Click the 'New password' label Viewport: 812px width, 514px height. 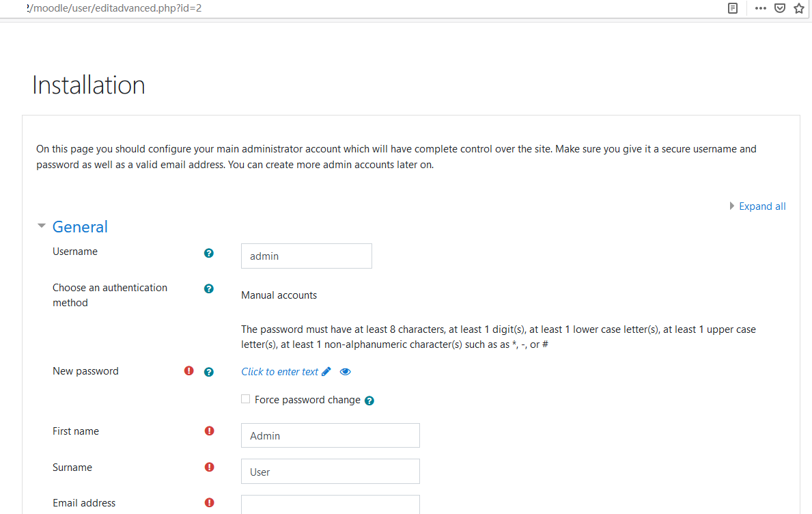pyautogui.click(x=85, y=371)
